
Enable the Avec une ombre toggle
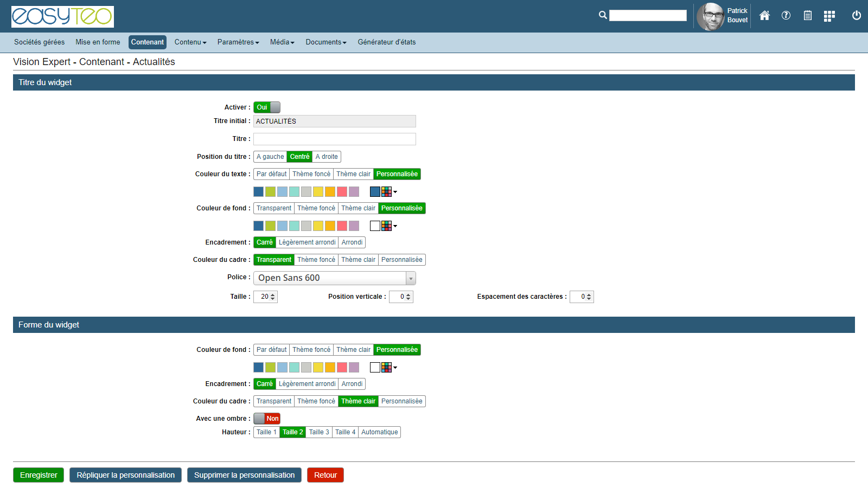(x=267, y=419)
